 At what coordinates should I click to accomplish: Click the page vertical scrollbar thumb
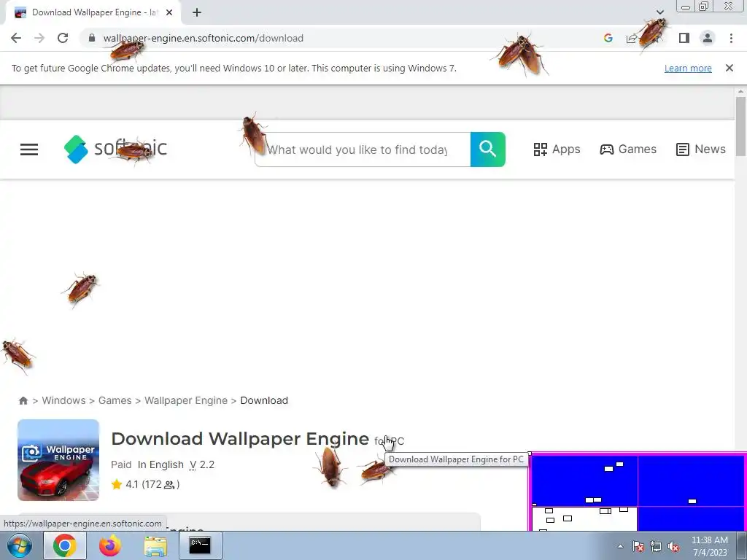click(x=740, y=125)
